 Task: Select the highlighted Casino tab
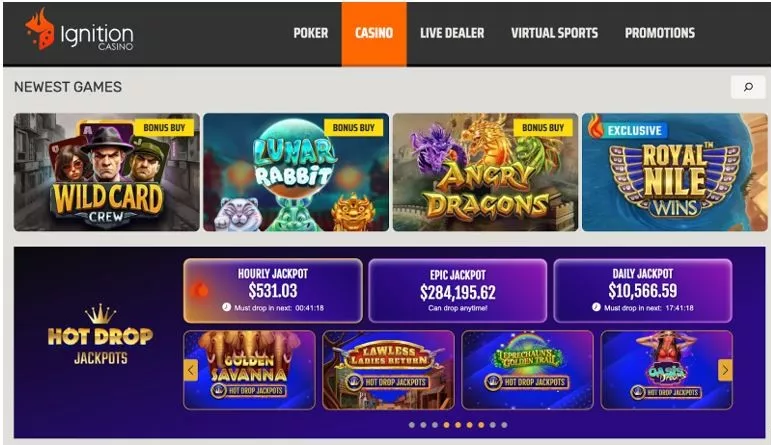pyautogui.click(x=374, y=33)
